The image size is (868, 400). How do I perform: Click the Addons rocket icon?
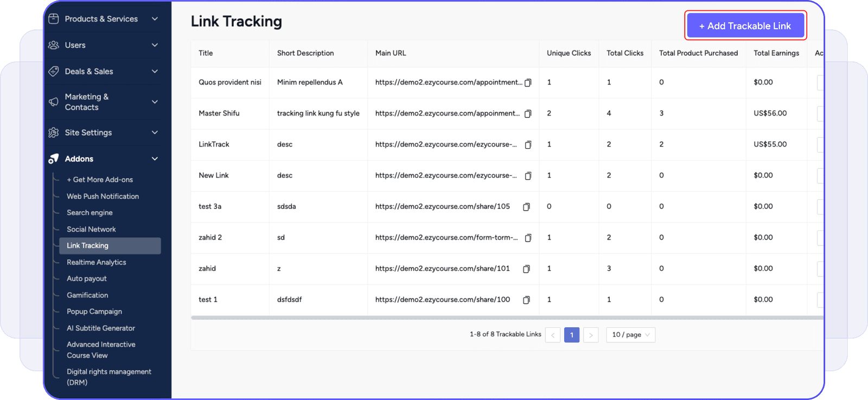(53, 159)
